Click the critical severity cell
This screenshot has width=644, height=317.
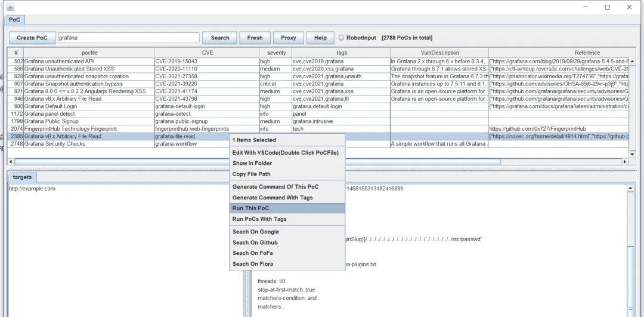click(275, 84)
